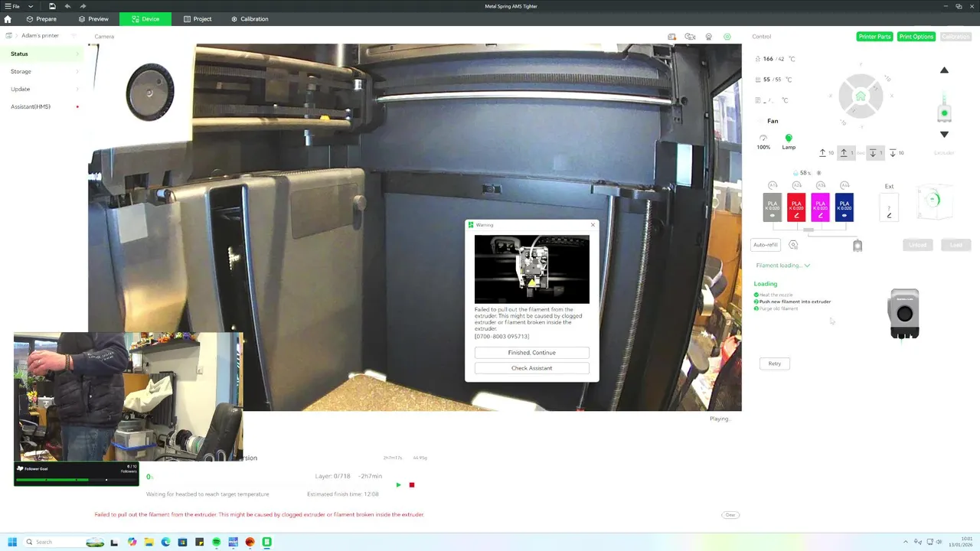Screen dimensions: 980x551
Task: Click the chamber temperature field
Action: coord(772,100)
